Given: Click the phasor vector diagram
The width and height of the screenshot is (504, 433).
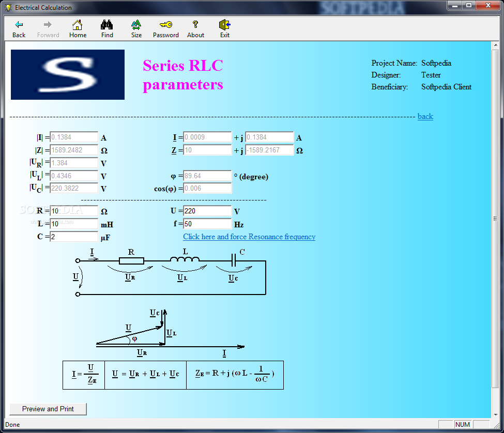Looking at the screenshot, I should pyautogui.click(x=171, y=333).
